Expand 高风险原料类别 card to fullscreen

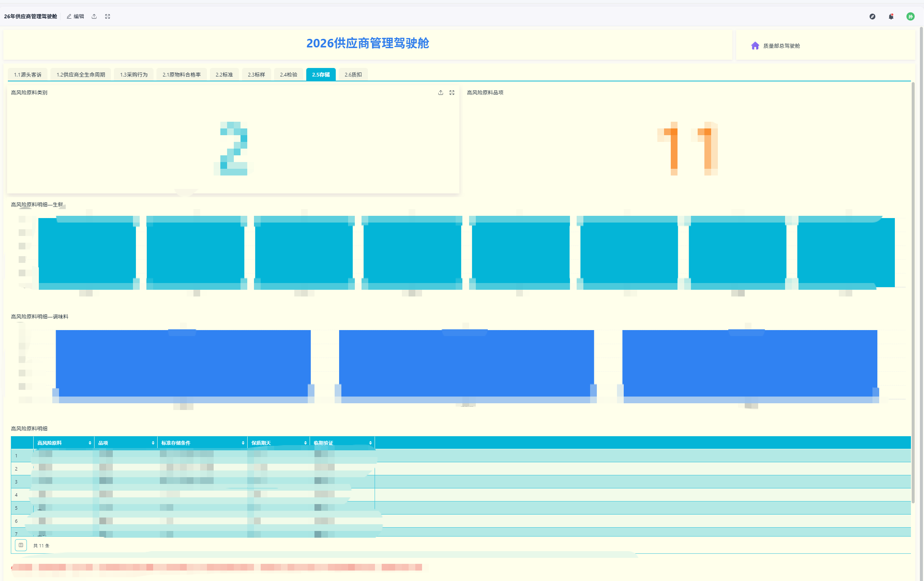click(x=452, y=93)
